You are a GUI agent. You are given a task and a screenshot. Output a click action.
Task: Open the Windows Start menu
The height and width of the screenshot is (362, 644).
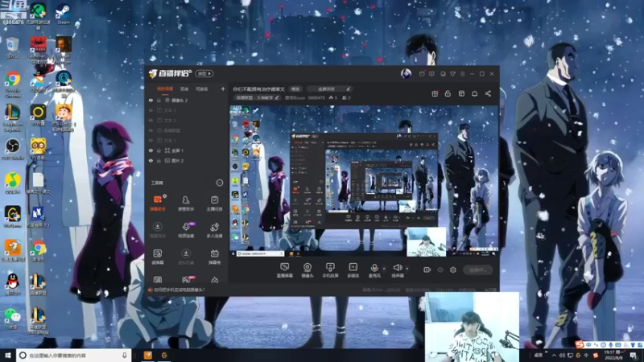8,356
